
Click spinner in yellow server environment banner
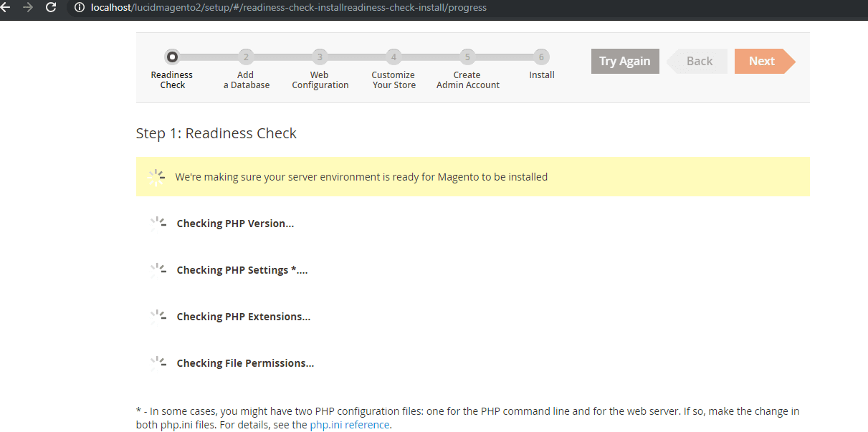156,177
